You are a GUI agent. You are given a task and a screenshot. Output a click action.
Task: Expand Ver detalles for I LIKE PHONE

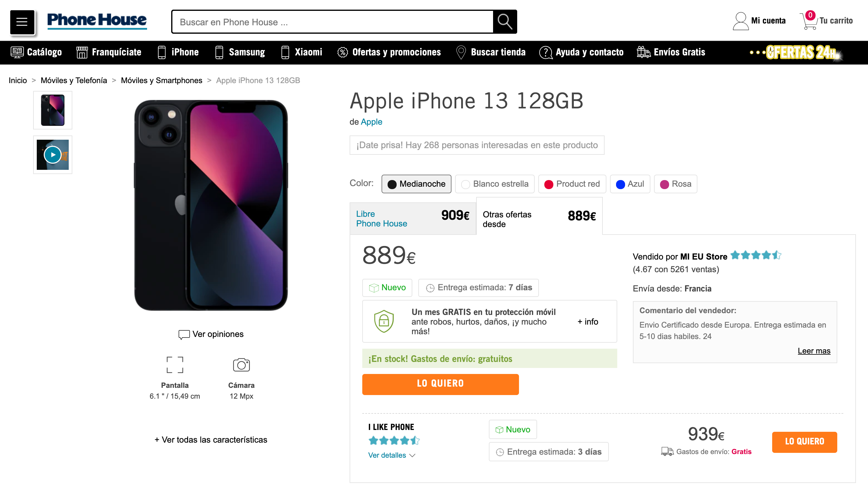[x=391, y=455]
